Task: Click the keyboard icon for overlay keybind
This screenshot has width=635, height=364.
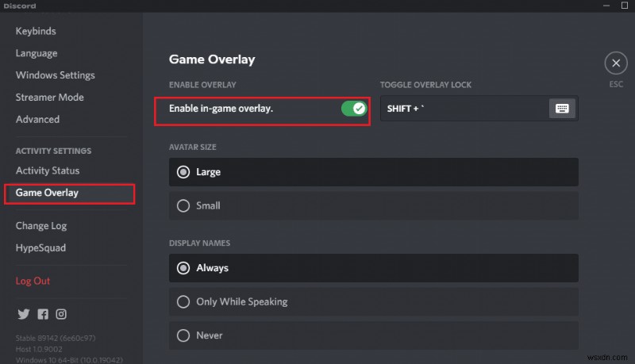Action: [562, 109]
